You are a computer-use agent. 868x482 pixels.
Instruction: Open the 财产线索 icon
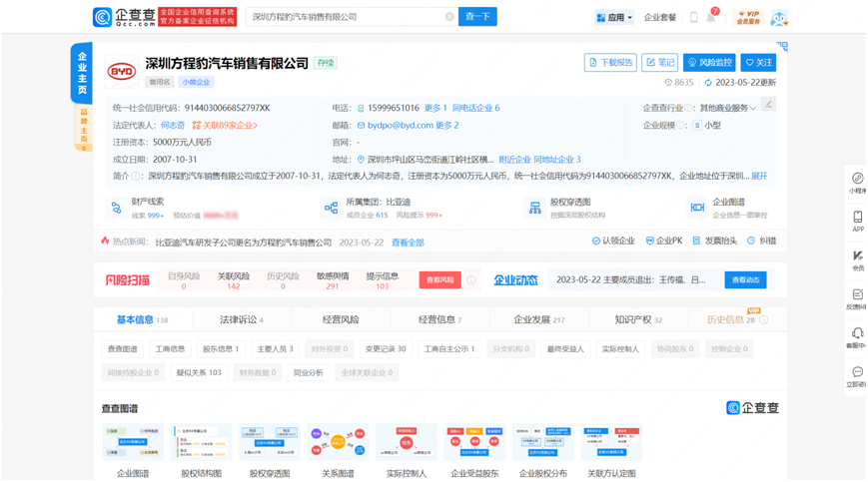click(x=114, y=207)
